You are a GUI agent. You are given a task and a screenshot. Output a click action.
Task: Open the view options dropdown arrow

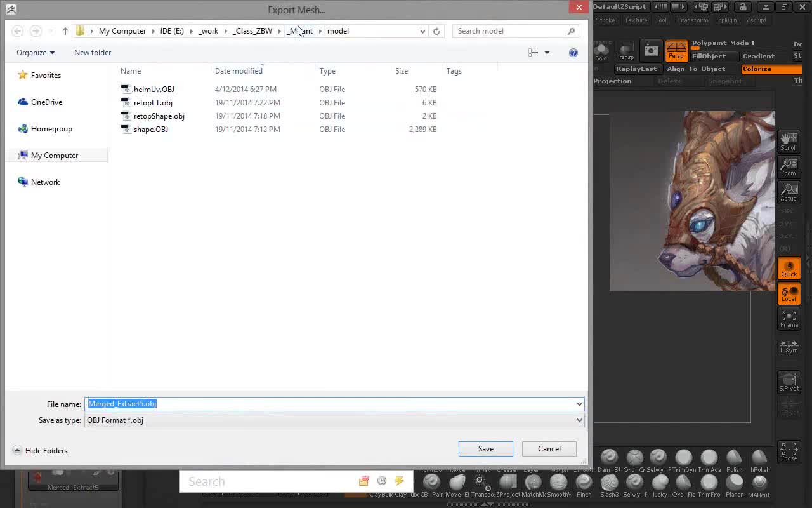547,53
